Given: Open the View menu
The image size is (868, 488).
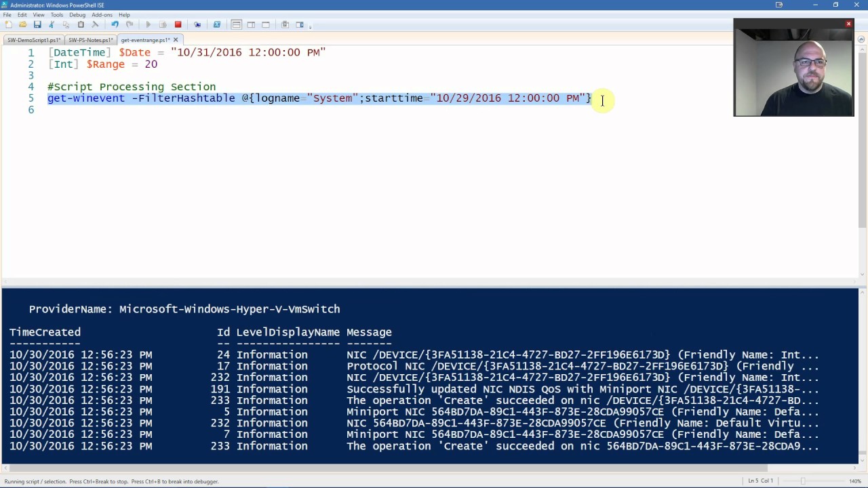Looking at the screenshot, I should pyautogui.click(x=39, y=14).
